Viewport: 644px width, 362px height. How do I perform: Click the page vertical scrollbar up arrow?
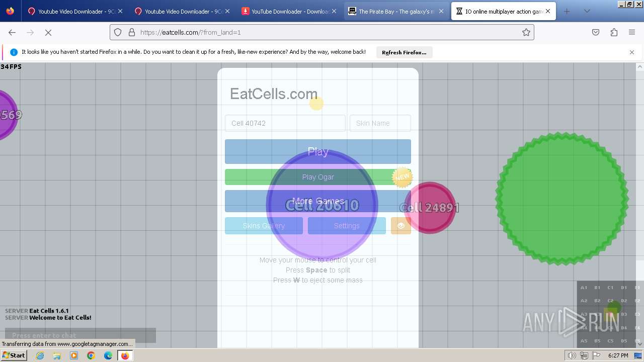[640, 66]
